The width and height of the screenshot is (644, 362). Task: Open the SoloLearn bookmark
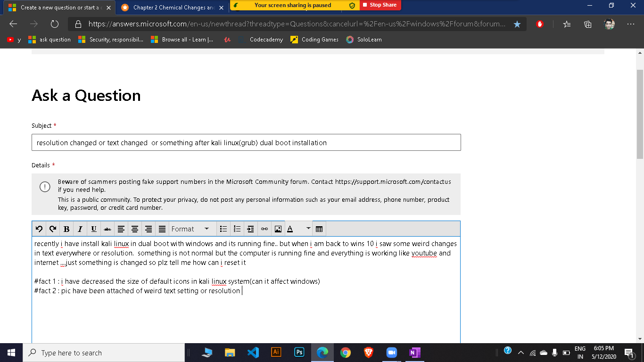coord(364,40)
